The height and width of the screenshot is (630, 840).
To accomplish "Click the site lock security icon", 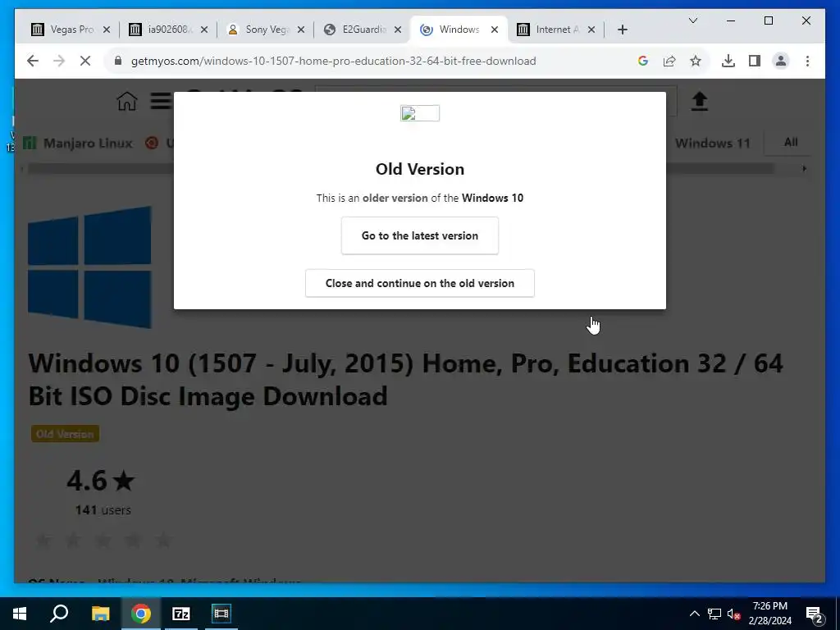I will point(118,61).
